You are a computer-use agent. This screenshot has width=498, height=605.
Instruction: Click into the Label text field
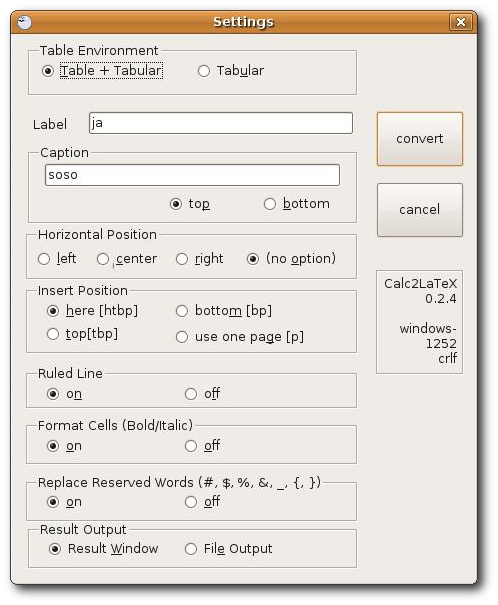pos(221,123)
